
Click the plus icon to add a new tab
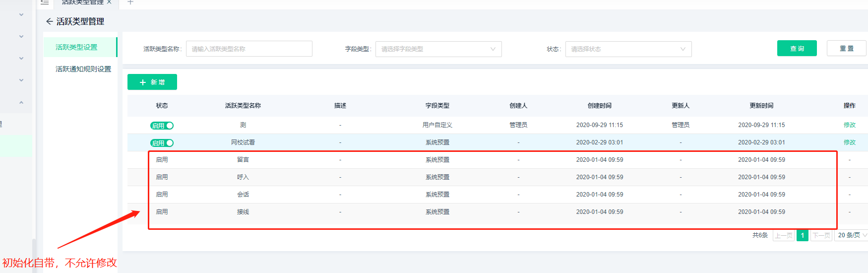pyautogui.click(x=130, y=2)
